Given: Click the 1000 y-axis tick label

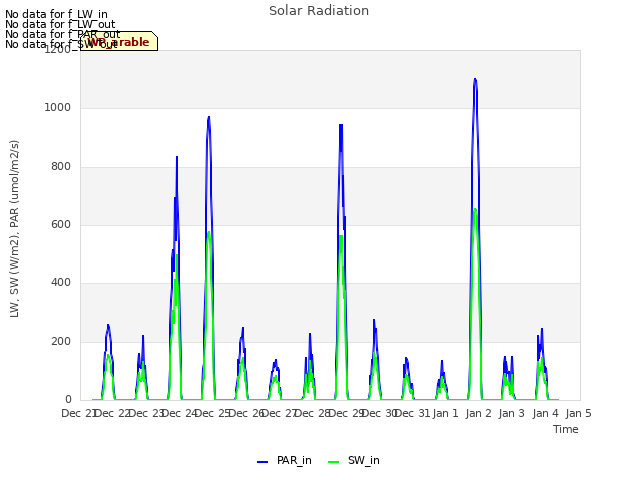Looking at the screenshot, I should (58, 108).
